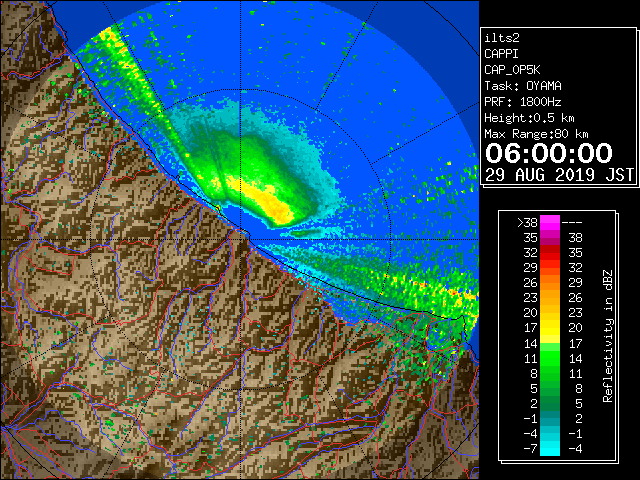Pick the cyan swatch at the legend bottom
Viewport: 640px width, 480px height.
550,448
